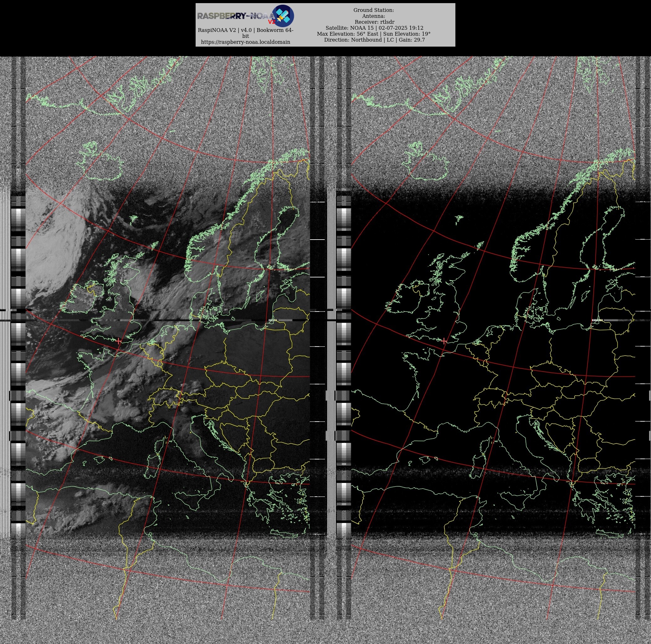Click the red ground station cross in right image

click(x=444, y=341)
